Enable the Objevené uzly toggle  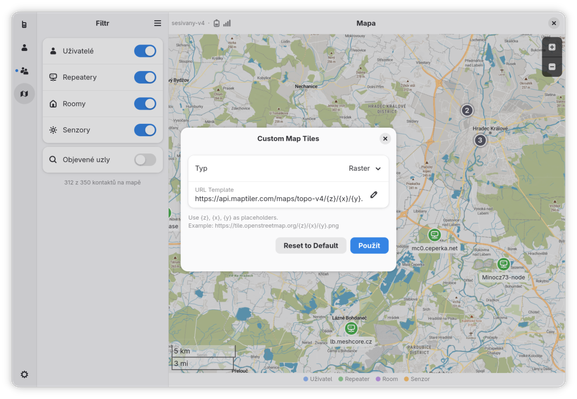click(x=145, y=160)
